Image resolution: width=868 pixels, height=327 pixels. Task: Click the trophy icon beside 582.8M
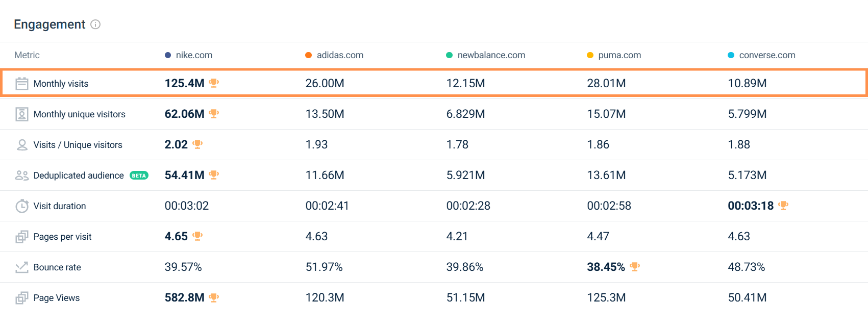point(214,297)
